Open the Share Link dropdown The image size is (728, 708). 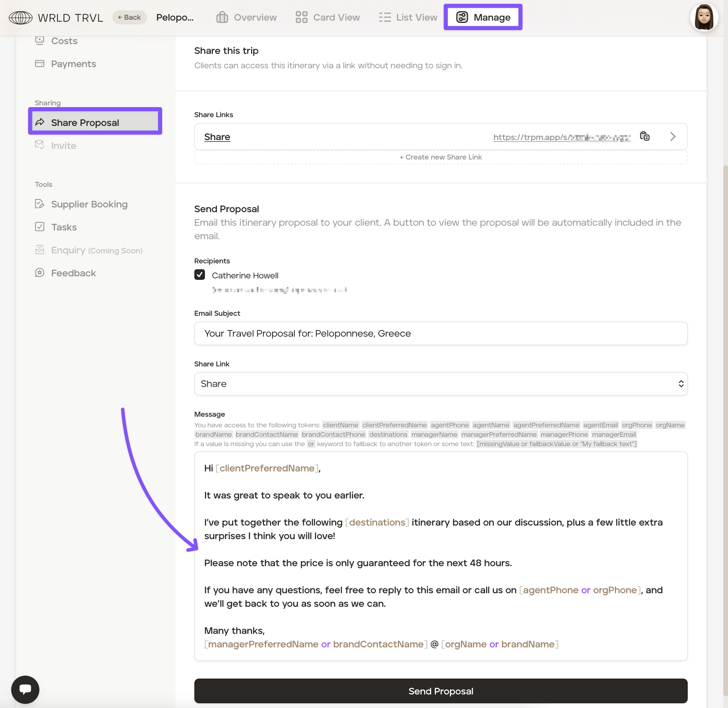pos(440,384)
